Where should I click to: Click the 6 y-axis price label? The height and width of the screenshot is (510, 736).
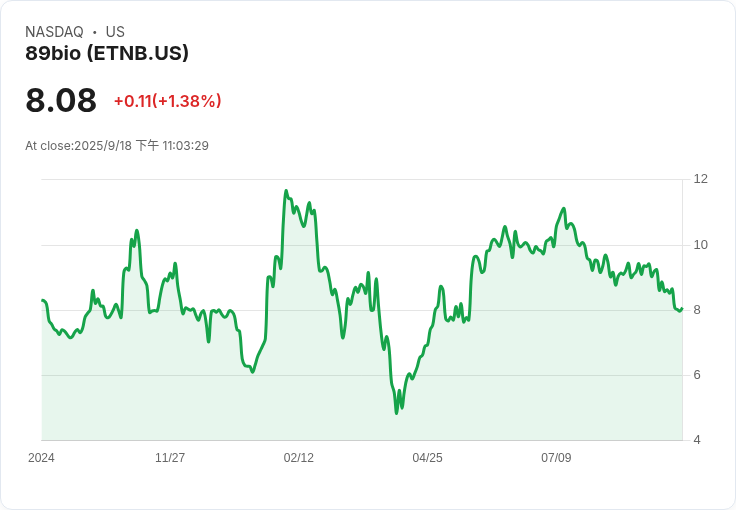point(697,375)
